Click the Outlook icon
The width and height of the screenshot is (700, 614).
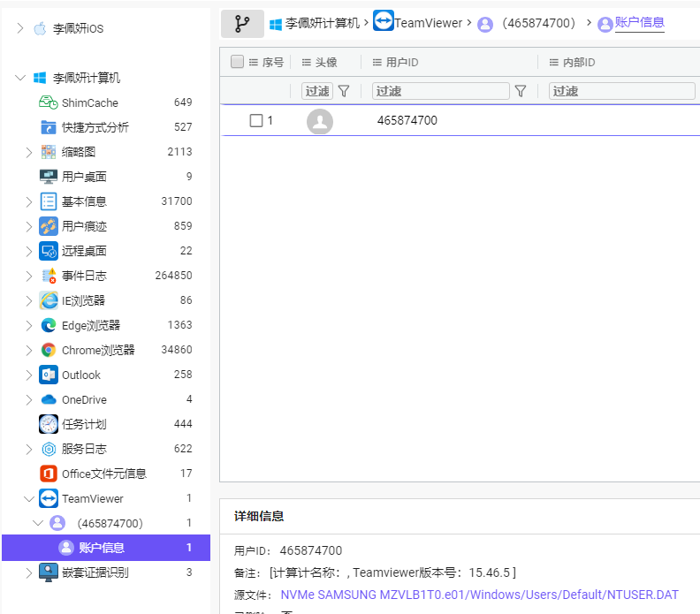point(49,375)
